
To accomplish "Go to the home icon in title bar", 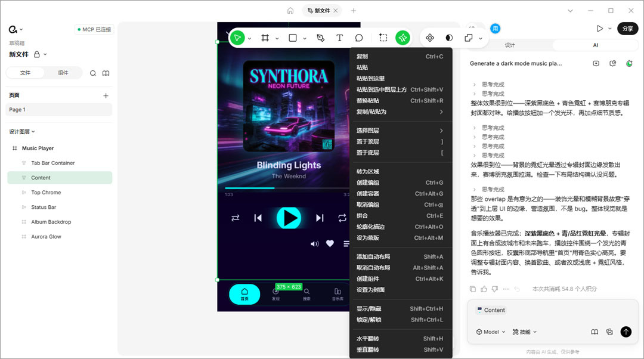I will [x=290, y=11].
